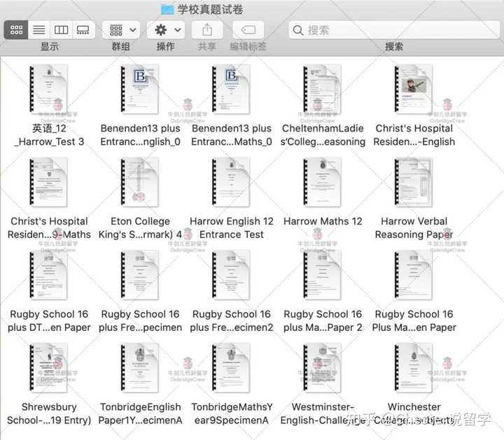Screen dimensions: 504x440
Task: Click filename Eton College King's S...rmark) 4
Action: pyautogui.click(x=140, y=228)
